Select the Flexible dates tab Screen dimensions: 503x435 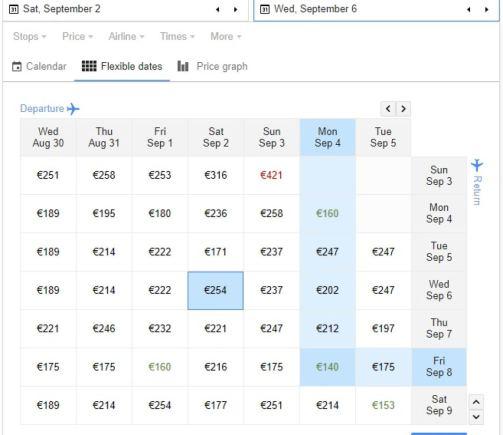click(x=122, y=66)
